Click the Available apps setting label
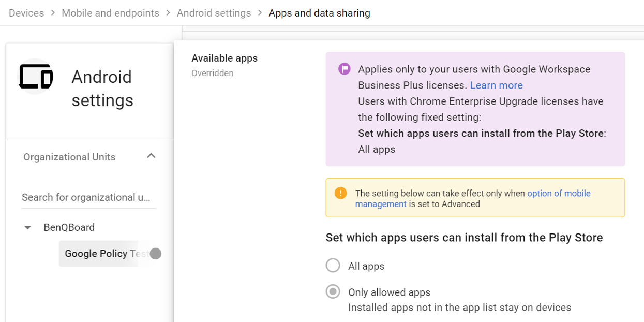644x322 pixels. pyautogui.click(x=224, y=58)
